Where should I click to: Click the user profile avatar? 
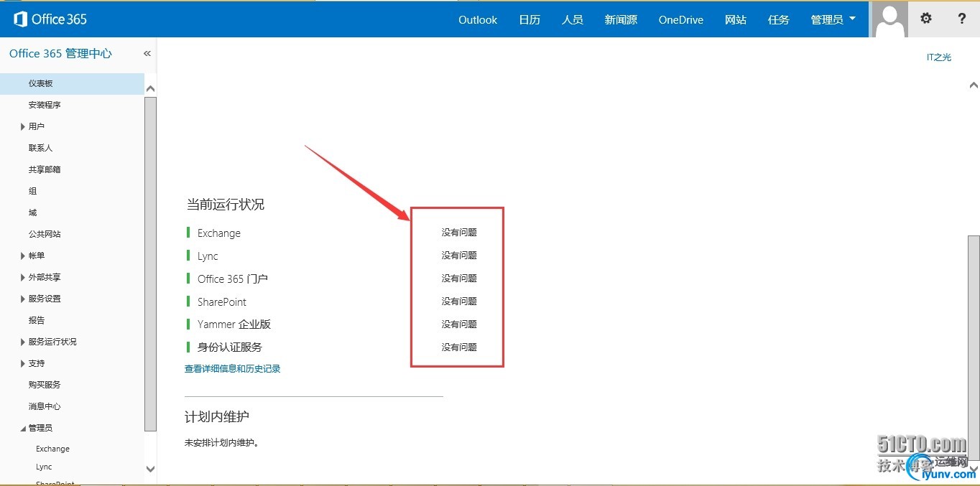[x=889, y=19]
